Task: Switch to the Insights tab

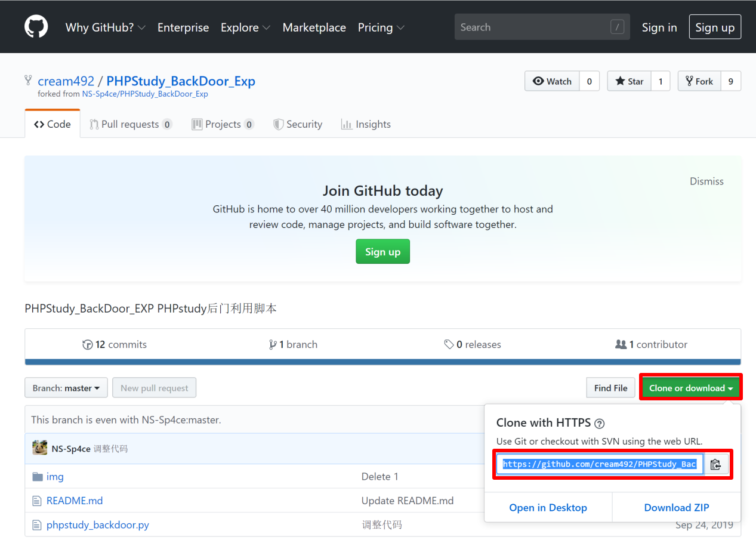Action: tap(366, 124)
